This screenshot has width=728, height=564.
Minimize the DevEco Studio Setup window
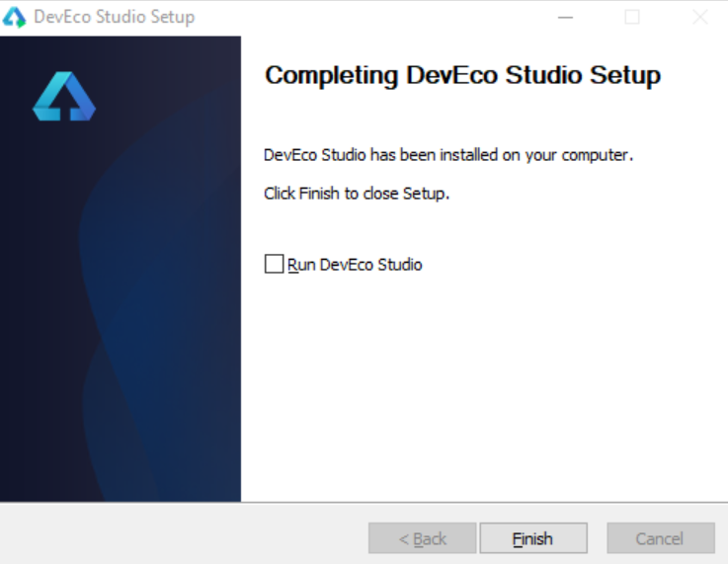click(565, 17)
